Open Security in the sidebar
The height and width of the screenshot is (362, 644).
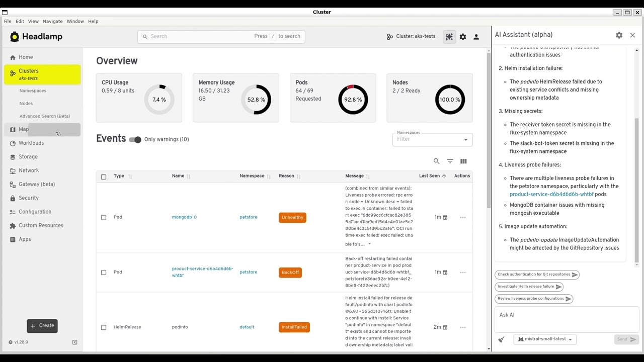tap(42, 198)
